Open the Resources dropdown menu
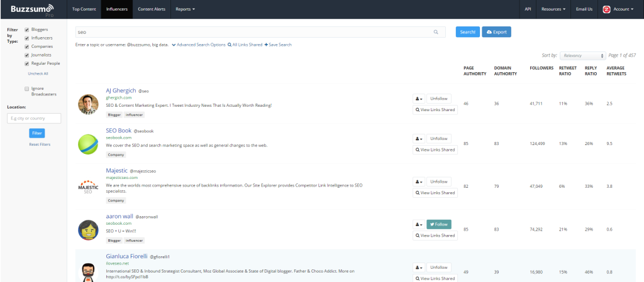This screenshot has height=282, width=644. (553, 9)
